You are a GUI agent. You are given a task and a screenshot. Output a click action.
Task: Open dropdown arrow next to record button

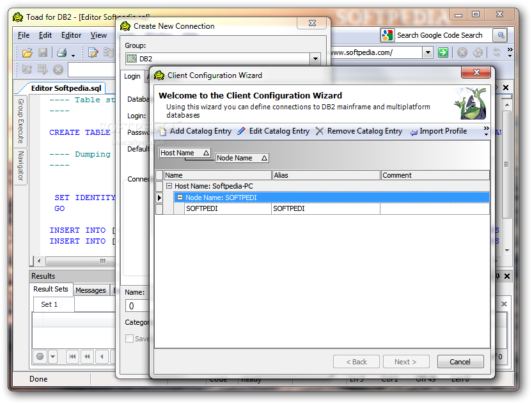click(x=52, y=357)
